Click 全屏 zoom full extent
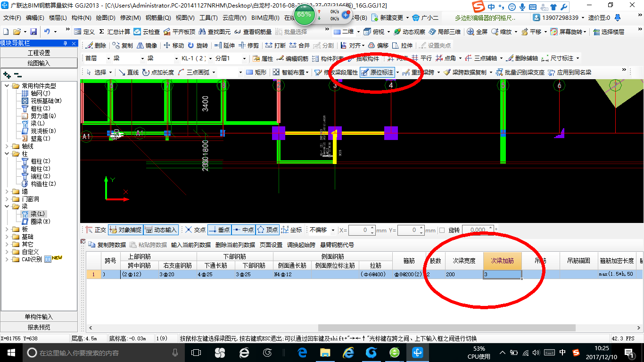 point(477,32)
